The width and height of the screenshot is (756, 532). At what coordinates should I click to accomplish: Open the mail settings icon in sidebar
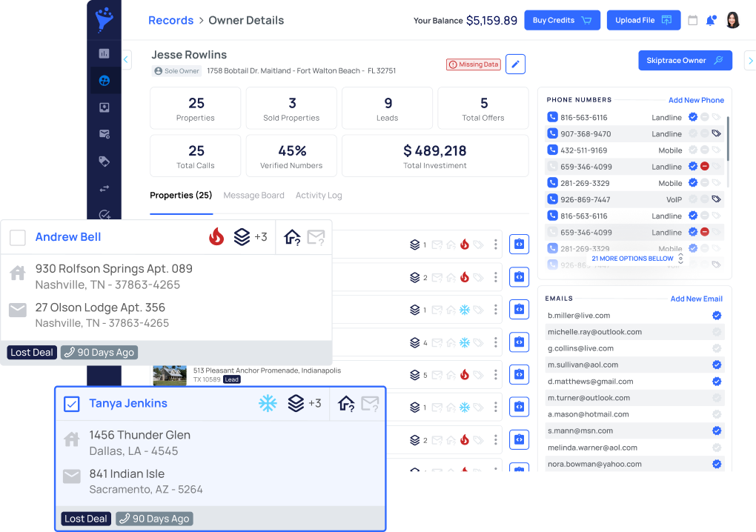(x=105, y=134)
